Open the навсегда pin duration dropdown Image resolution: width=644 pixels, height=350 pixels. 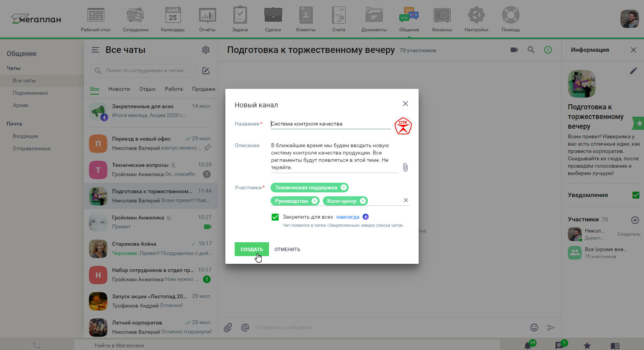click(x=348, y=217)
